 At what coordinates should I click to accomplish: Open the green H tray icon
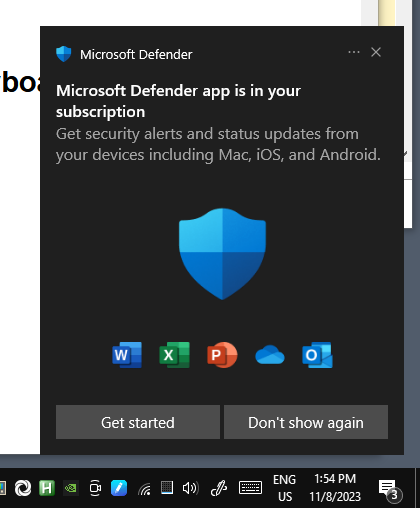(x=47, y=488)
